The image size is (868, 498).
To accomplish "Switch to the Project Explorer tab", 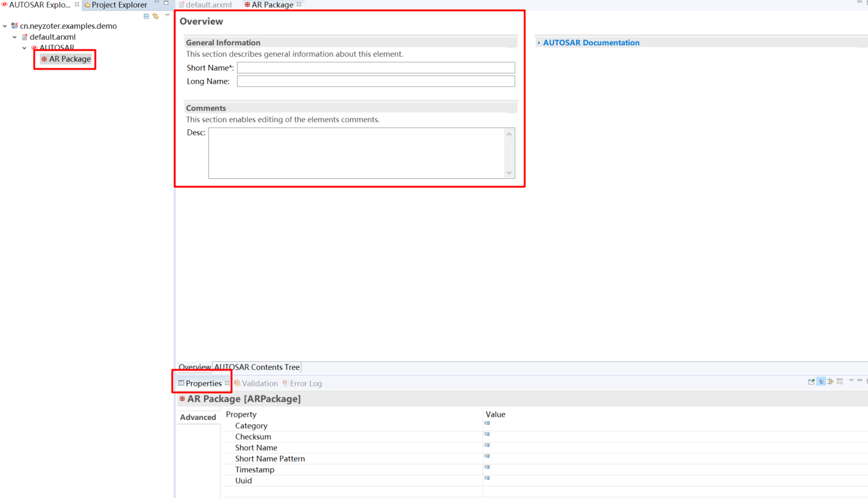I will coord(115,4).
